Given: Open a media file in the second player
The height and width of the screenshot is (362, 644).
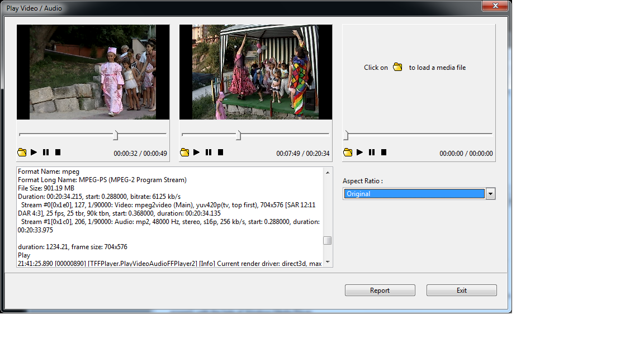Looking at the screenshot, I should pyautogui.click(x=184, y=152).
